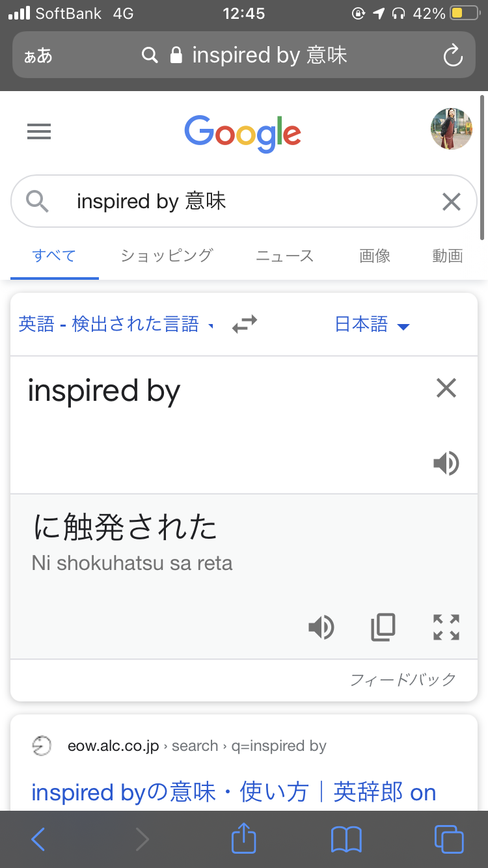488x868 pixels.
Task: Listen to the English source pronunciation
Action: [x=446, y=463]
